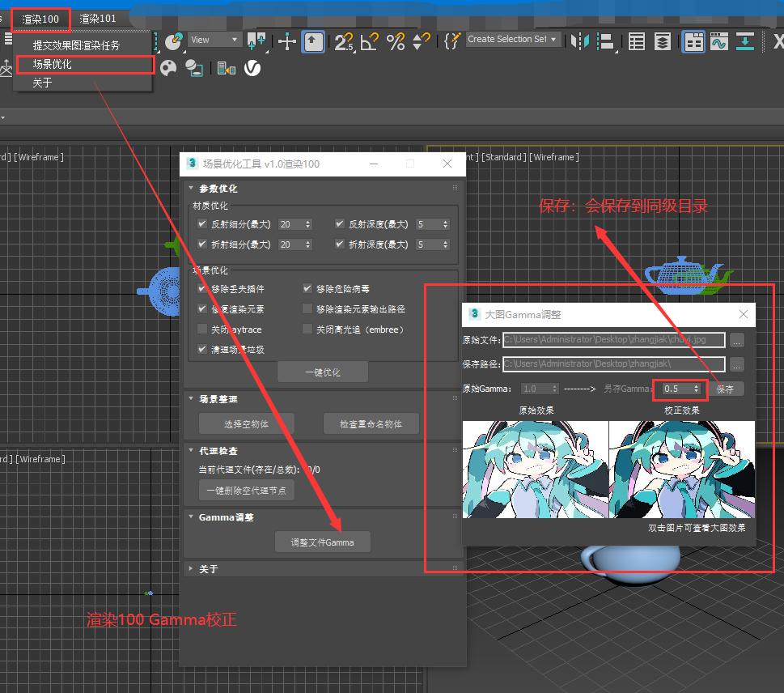Toggle 折射细分(最大) checkbox
This screenshot has height=693, width=784.
202,244
